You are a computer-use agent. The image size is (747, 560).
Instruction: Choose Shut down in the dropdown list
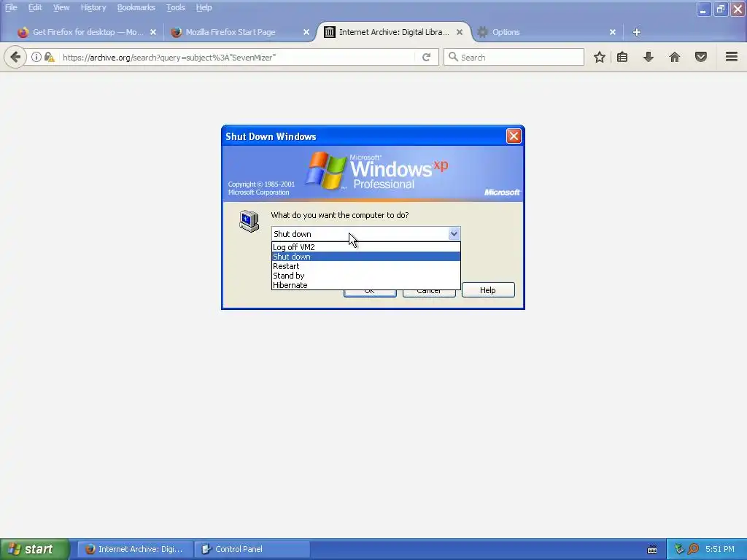(366, 257)
